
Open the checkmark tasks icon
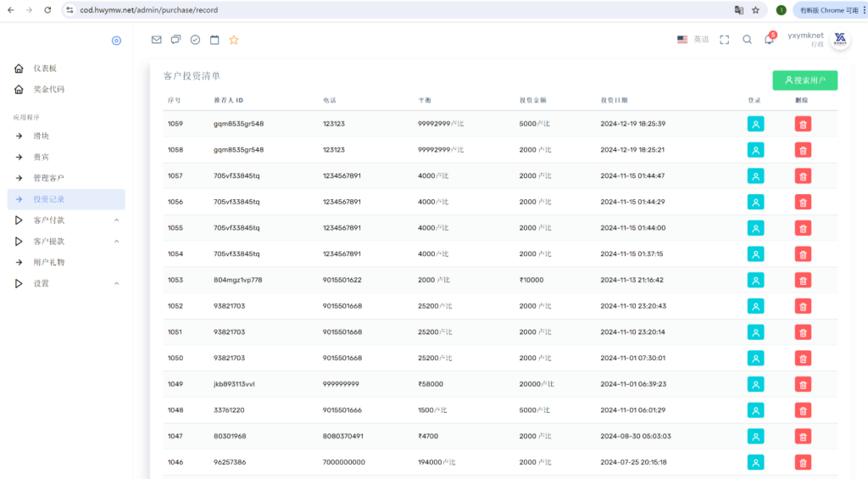click(196, 40)
